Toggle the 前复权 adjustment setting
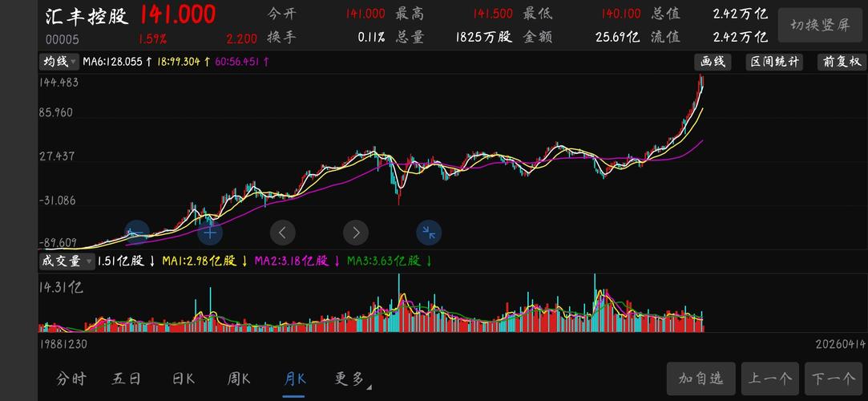This screenshot has height=401, width=868. point(842,62)
